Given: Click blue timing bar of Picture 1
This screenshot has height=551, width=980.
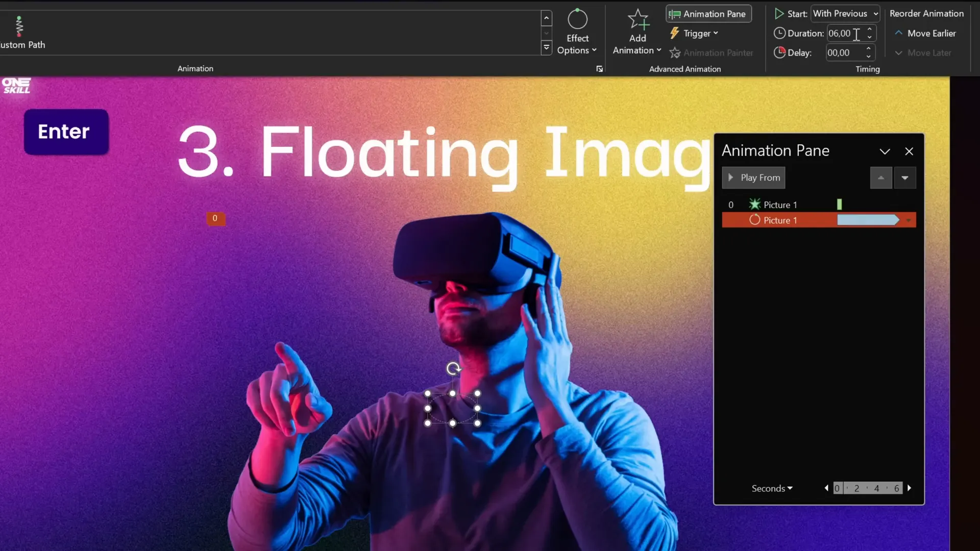Looking at the screenshot, I should pyautogui.click(x=868, y=220).
